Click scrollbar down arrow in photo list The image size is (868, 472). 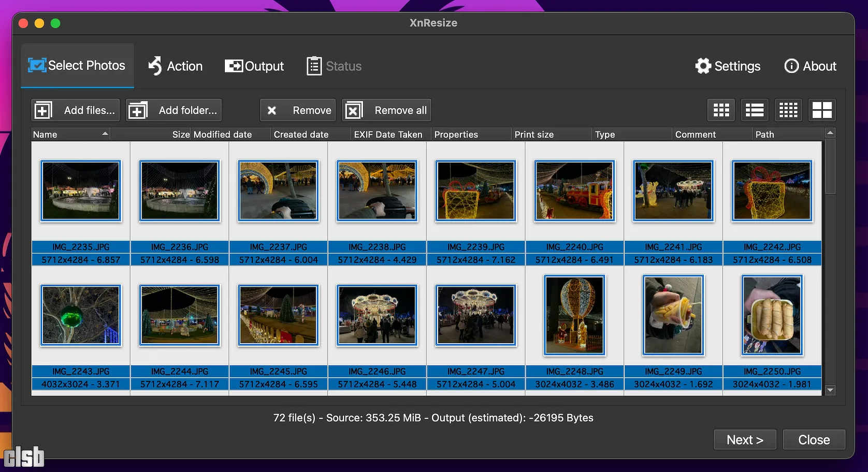tap(830, 390)
